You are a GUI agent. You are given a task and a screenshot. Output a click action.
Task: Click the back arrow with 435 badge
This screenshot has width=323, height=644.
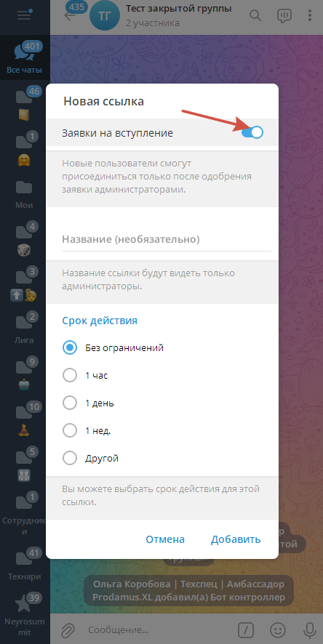(70, 15)
